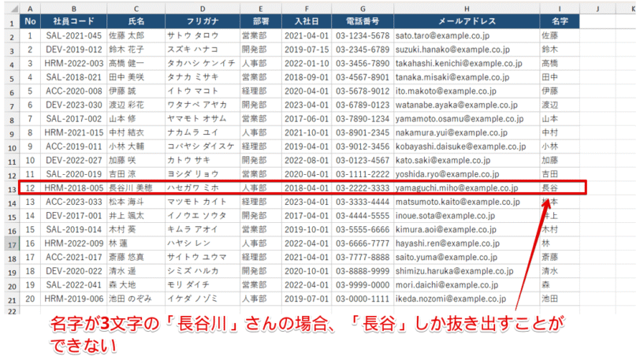Click date cell 2021-04-01 in row 2
Screen dimensions: 640x364
click(307, 35)
